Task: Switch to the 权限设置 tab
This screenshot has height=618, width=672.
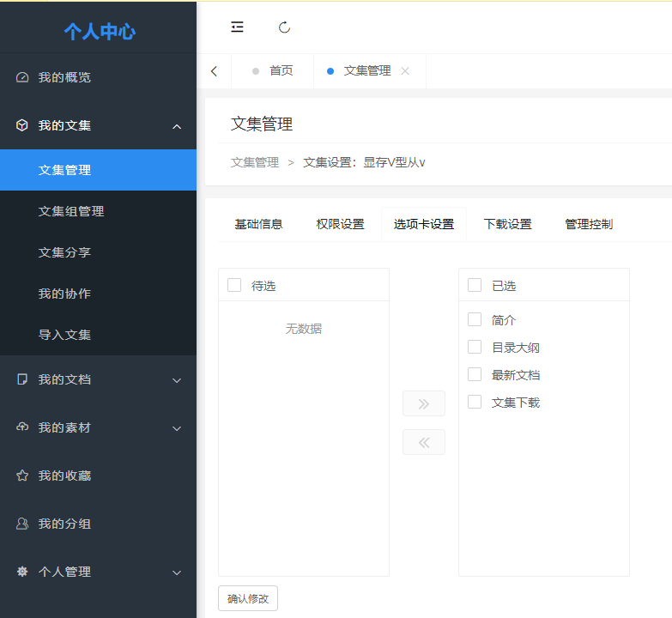Action: point(340,224)
